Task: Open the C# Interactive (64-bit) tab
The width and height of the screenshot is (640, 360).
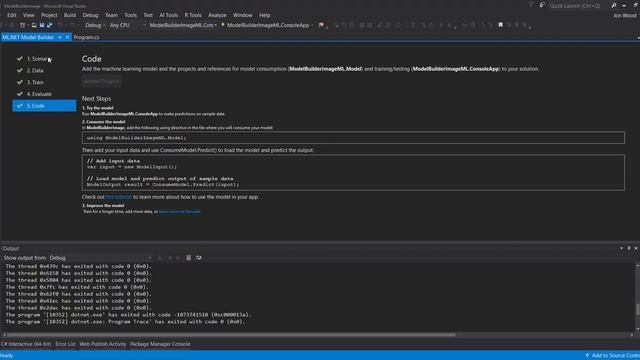Action: [26, 344]
